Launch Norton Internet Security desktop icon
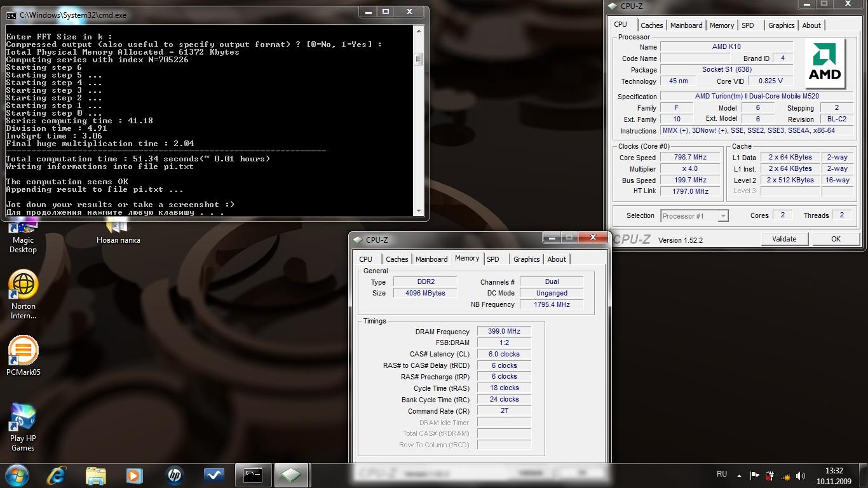This screenshot has width=868, height=488. click(24, 294)
